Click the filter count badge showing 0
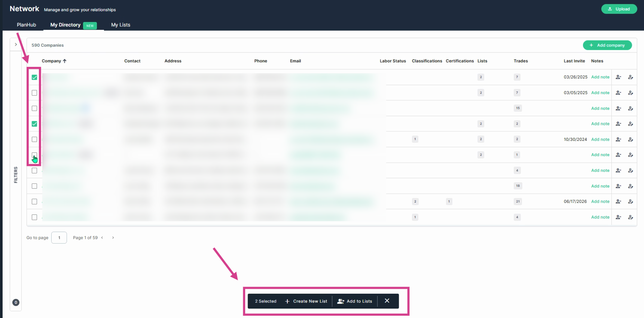This screenshot has height=318, width=644. pyautogui.click(x=16, y=303)
